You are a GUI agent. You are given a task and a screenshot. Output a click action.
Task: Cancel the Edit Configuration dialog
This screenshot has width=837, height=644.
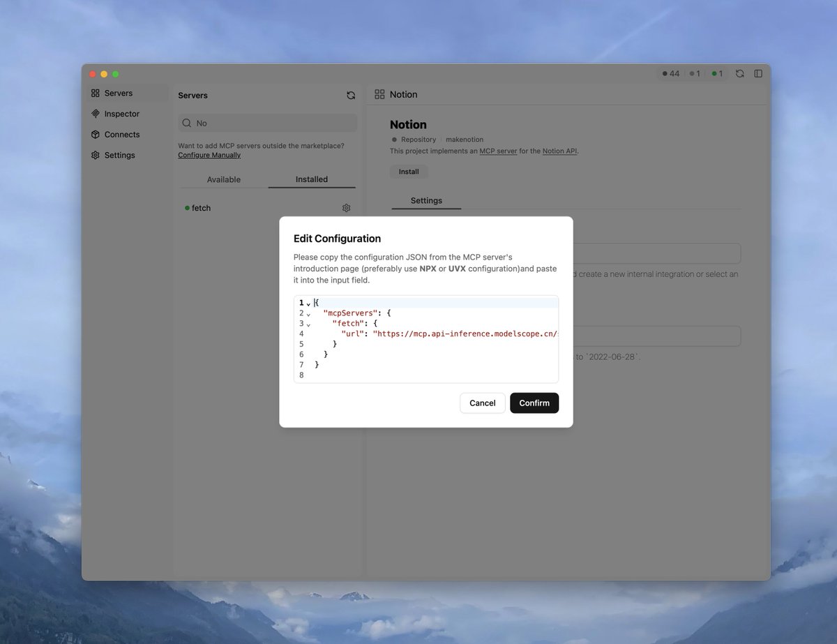(x=482, y=403)
